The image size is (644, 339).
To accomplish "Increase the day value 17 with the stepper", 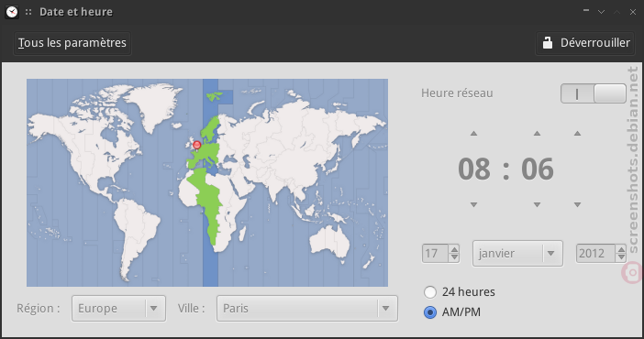I will click(x=454, y=249).
